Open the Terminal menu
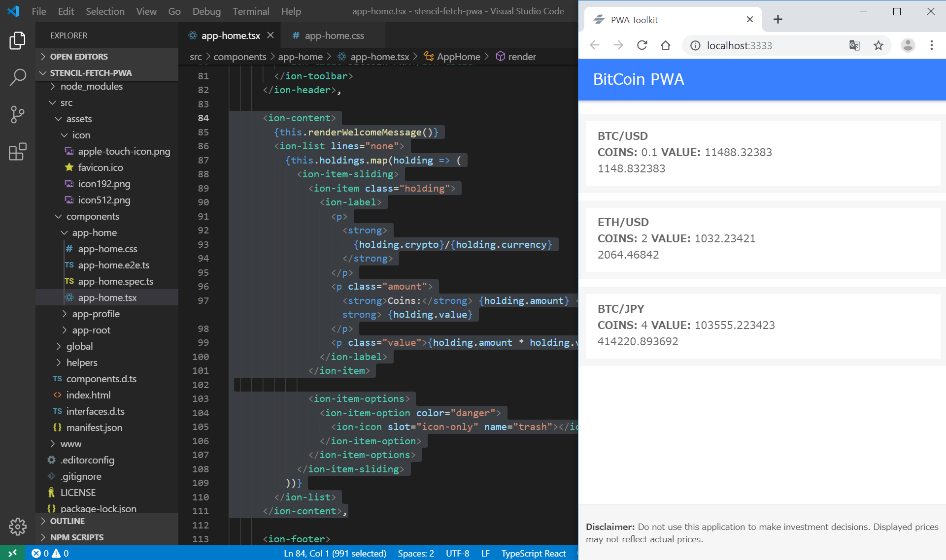This screenshot has width=946, height=560. point(251,11)
